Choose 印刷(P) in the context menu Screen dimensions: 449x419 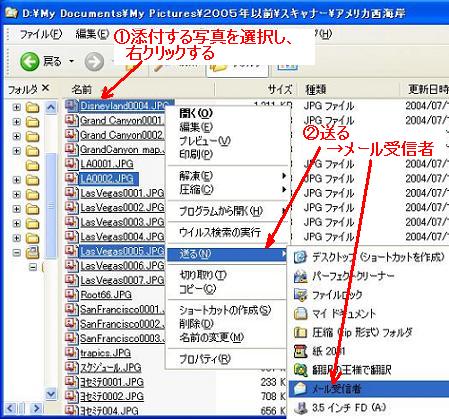196,154
